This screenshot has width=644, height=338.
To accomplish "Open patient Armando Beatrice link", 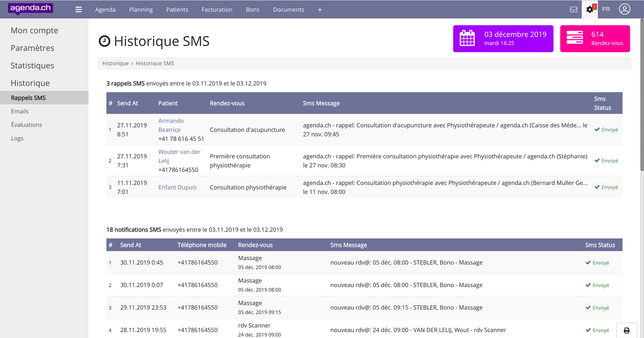I will click(x=171, y=125).
